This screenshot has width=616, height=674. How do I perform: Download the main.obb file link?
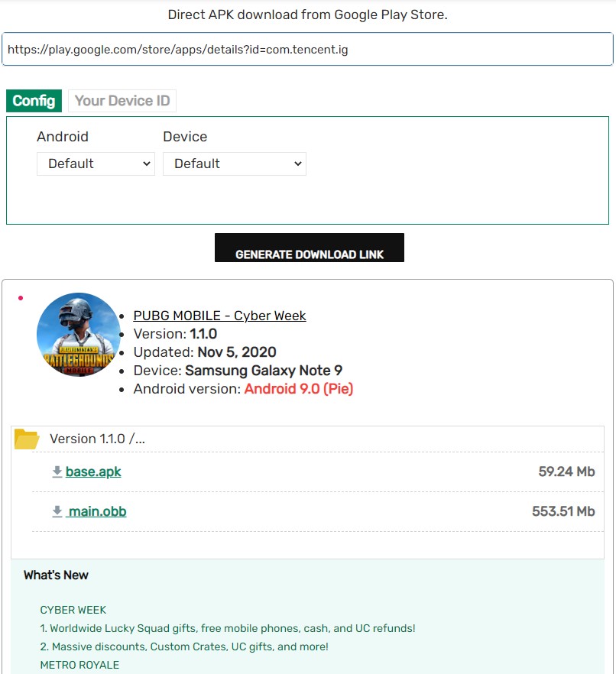[96, 511]
